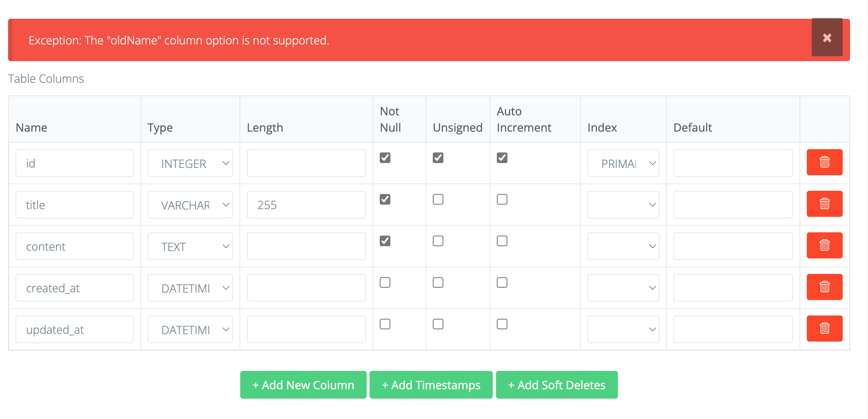Enable Unsigned for the title column
Screen dimensions: 868x419
pyautogui.click(x=438, y=199)
